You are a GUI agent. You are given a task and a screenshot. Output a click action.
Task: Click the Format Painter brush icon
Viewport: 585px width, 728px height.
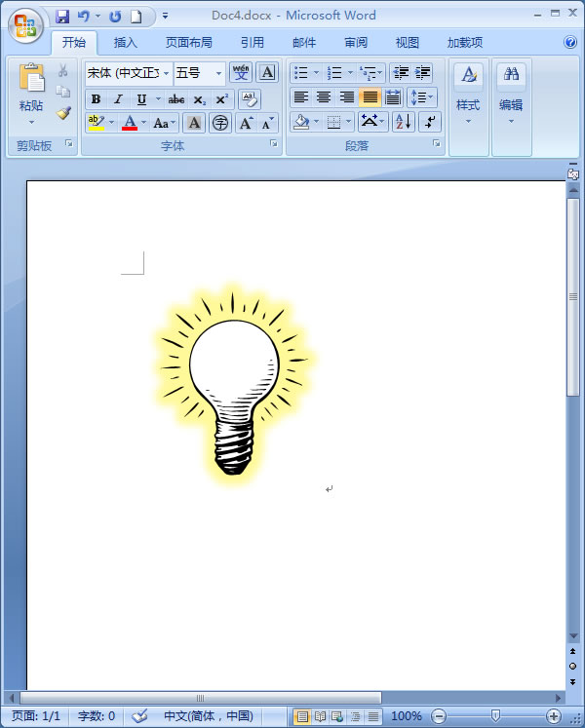point(63,113)
